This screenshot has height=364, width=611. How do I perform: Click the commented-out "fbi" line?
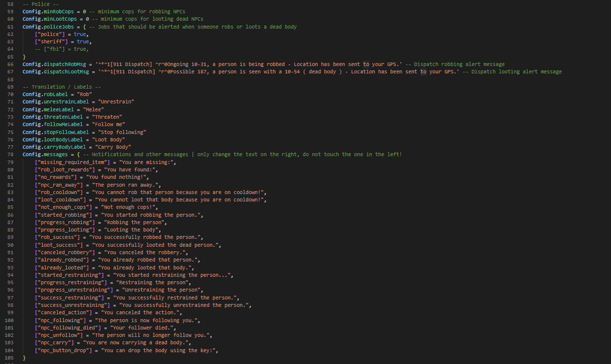tap(62, 49)
